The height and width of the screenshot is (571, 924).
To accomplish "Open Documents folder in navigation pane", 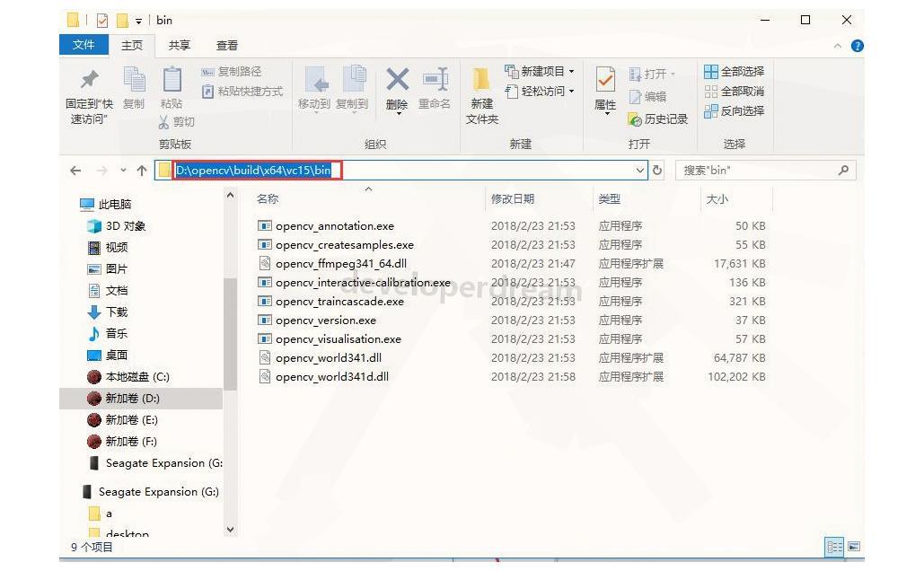I will click(x=108, y=291).
